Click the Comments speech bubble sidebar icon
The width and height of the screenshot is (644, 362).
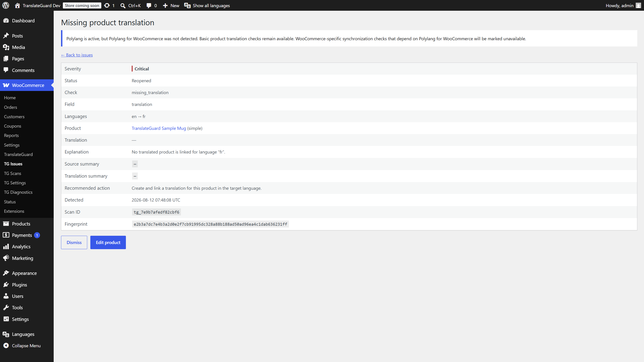point(6,70)
